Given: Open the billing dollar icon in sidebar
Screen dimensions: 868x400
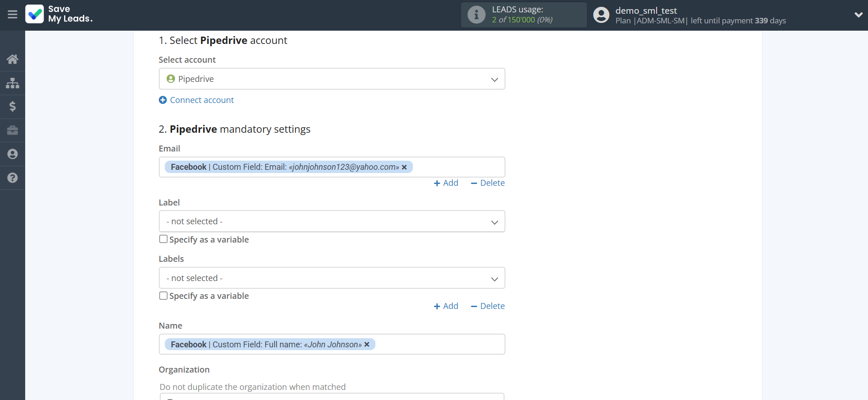Looking at the screenshot, I should point(12,107).
